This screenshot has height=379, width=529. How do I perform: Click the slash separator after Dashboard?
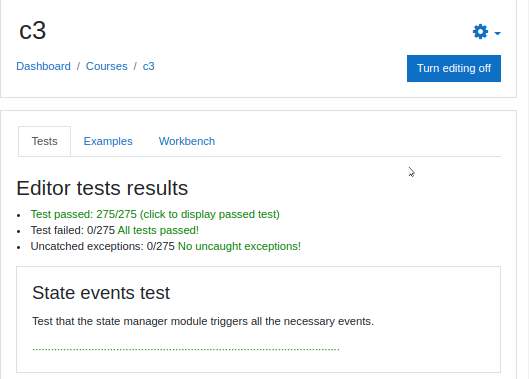78,66
